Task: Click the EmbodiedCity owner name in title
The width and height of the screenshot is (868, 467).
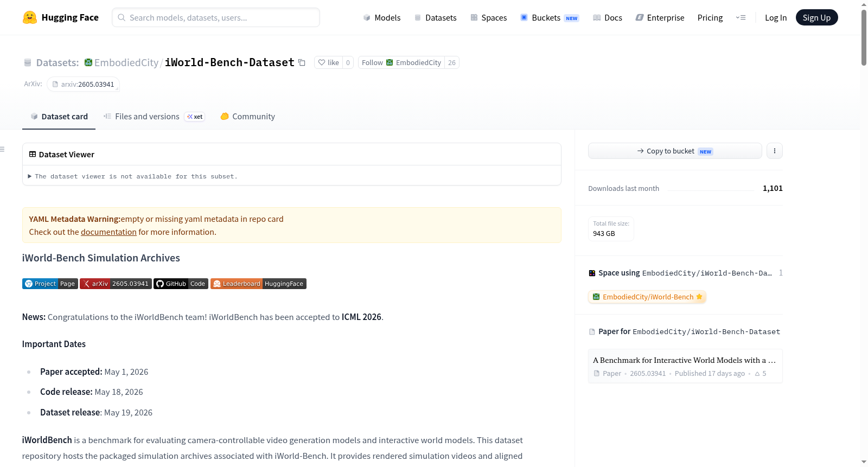Action: pos(126,63)
